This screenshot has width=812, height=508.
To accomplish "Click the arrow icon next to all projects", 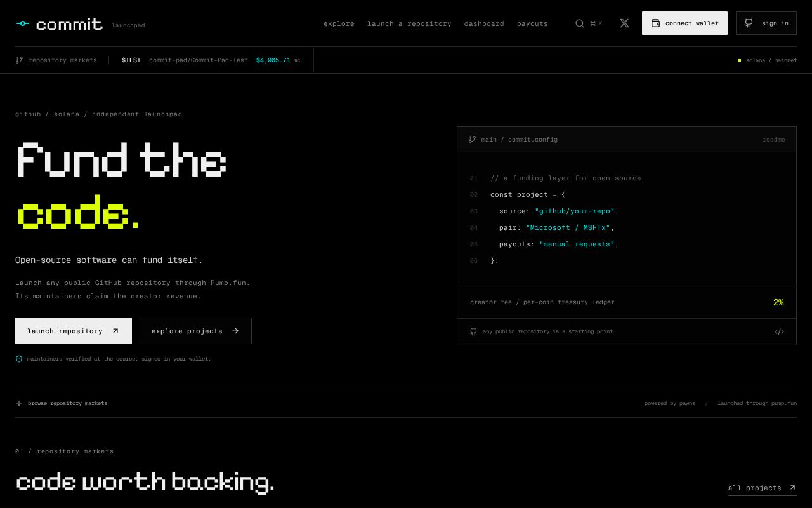I will click(x=792, y=488).
